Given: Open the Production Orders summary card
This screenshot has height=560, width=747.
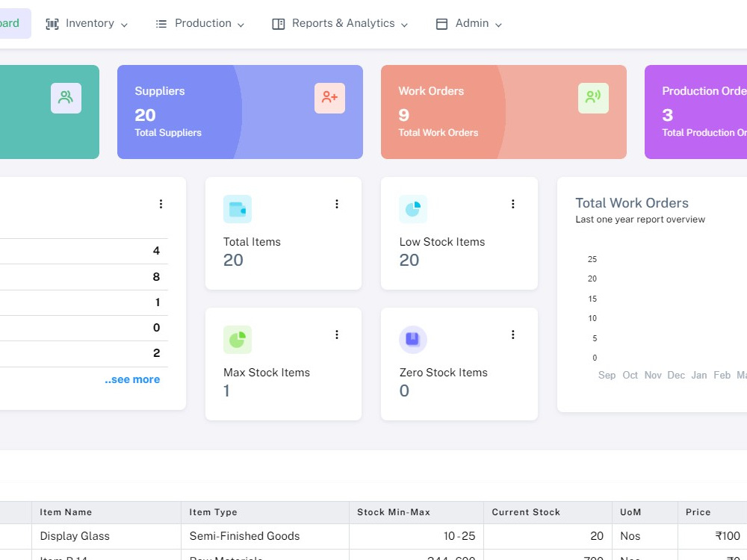Looking at the screenshot, I should [x=695, y=112].
